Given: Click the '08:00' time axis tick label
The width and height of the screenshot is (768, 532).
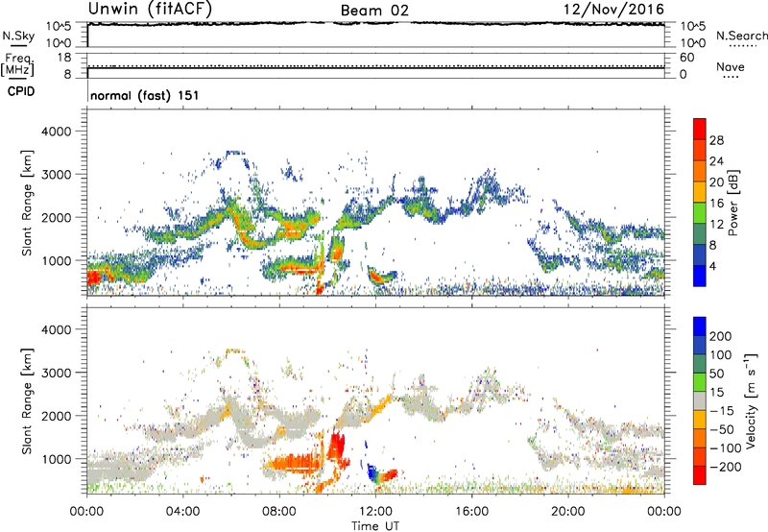Looking at the screenshot, I should (278, 512).
